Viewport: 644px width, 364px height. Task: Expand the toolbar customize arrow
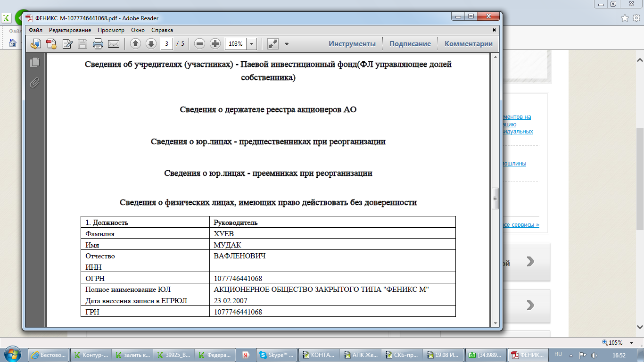(287, 44)
